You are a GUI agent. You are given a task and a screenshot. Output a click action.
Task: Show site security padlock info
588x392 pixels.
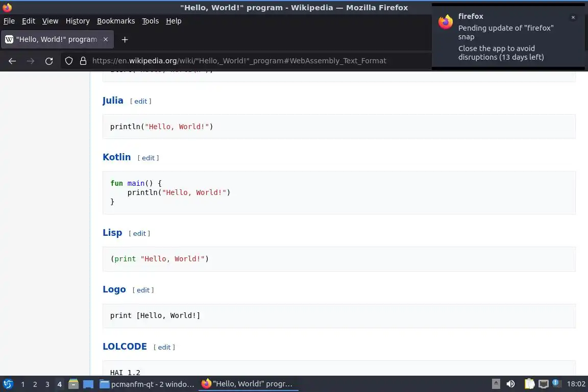pos(83,61)
